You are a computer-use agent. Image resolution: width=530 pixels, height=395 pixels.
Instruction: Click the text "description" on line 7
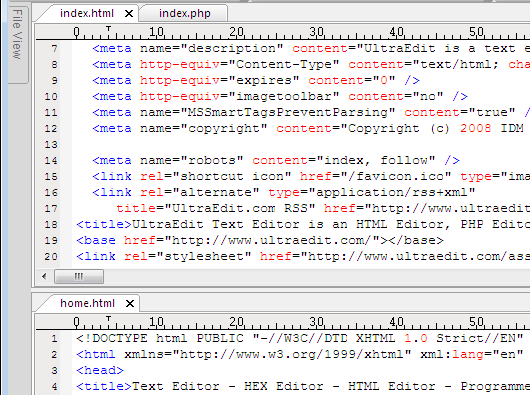(232, 49)
